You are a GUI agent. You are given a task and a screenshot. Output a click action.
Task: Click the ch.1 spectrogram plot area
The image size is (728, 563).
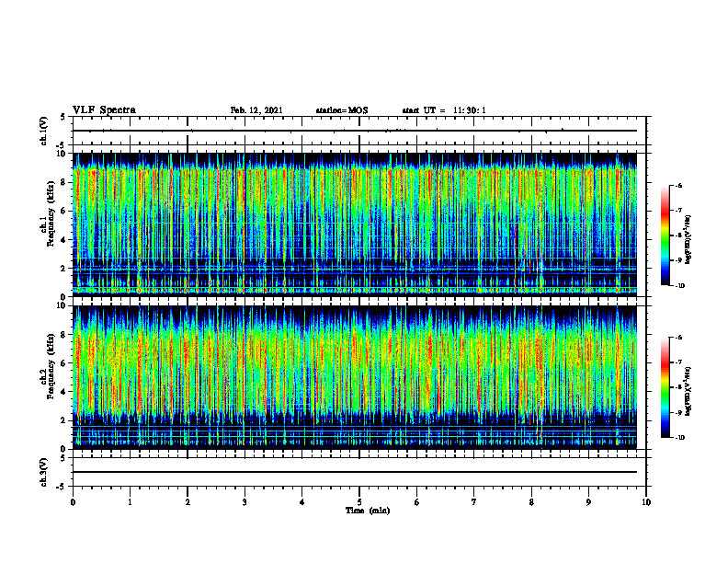tap(355, 224)
